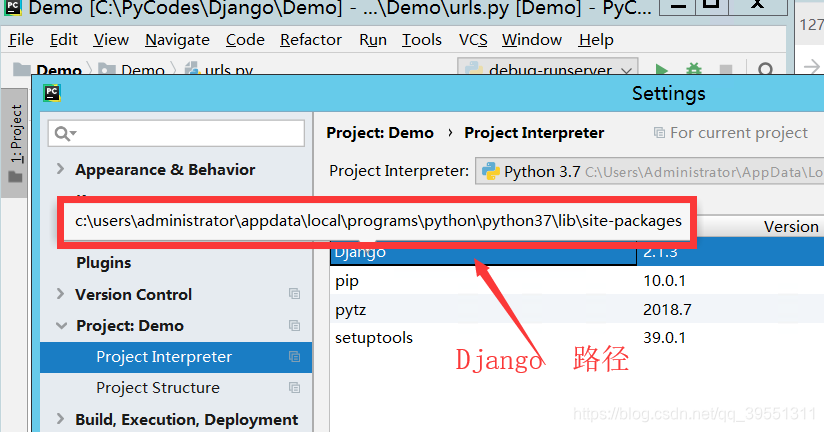Click the Stop icon in toolbar
824x432 pixels.
click(x=726, y=69)
